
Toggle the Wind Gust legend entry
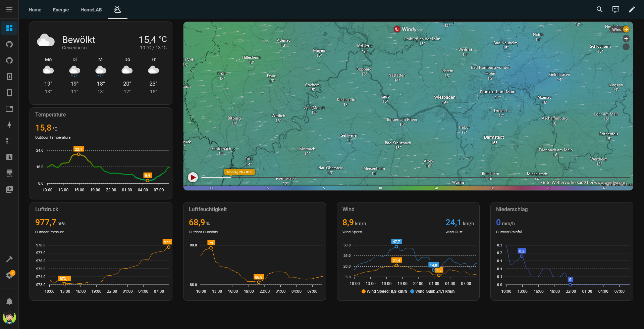432,291
